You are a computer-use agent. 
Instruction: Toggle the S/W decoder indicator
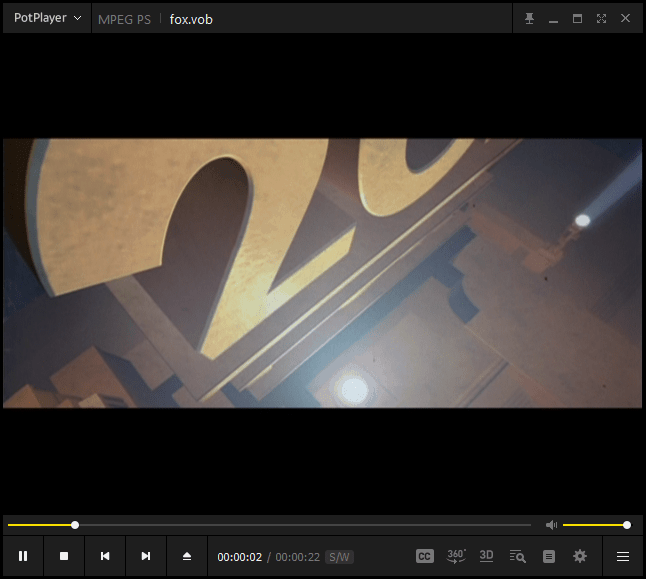(339, 557)
